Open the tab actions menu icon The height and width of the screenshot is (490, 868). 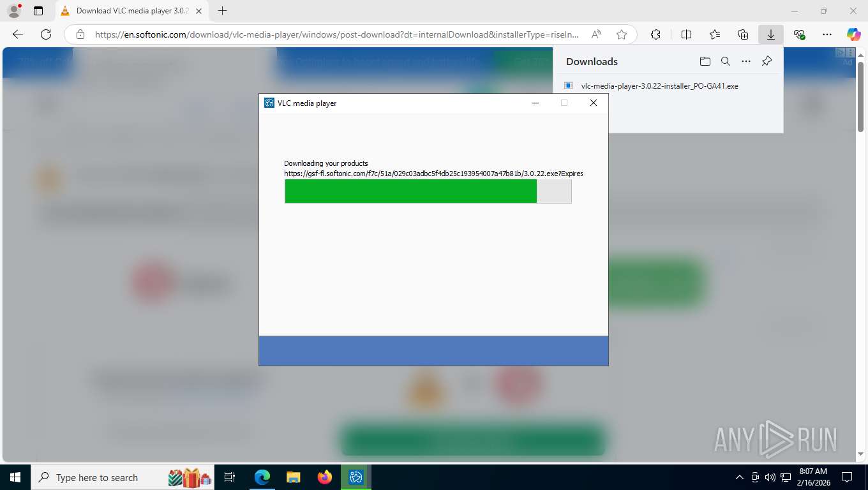click(38, 11)
